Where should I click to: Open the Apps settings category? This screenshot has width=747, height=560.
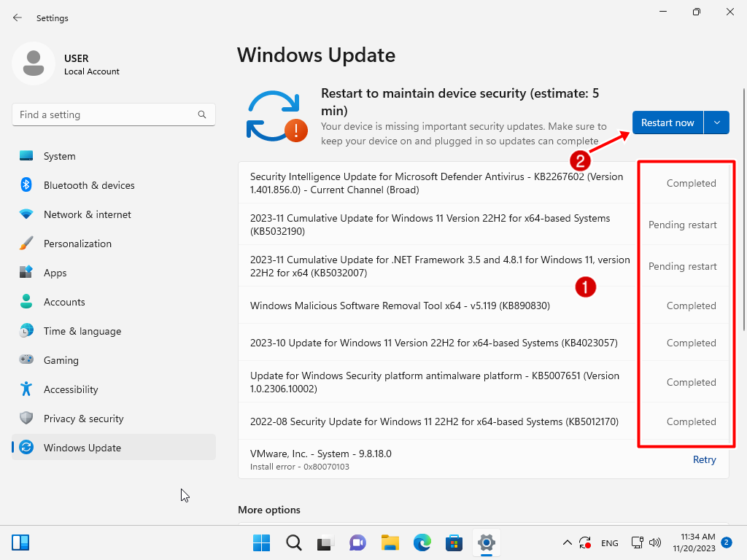pos(55,273)
